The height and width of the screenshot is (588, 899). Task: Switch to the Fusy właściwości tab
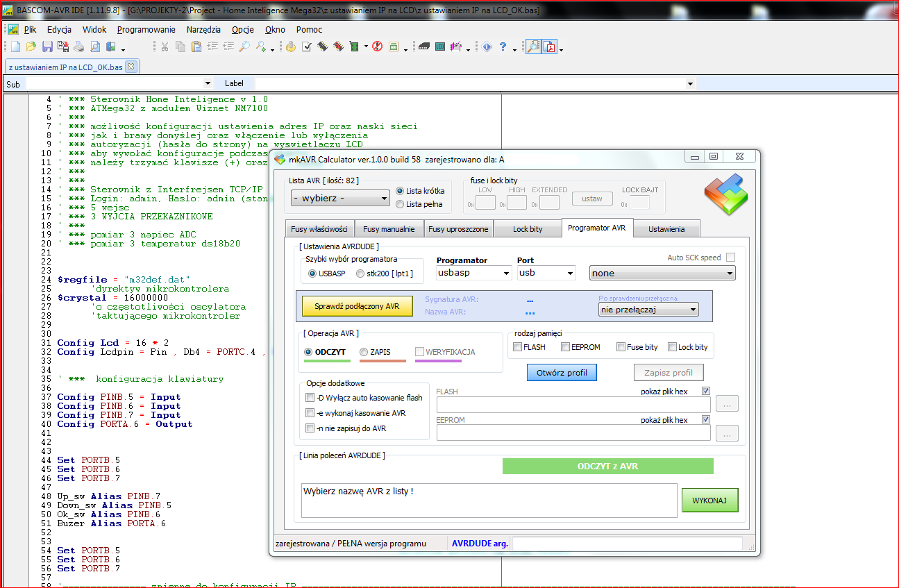[x=320, y=229]
